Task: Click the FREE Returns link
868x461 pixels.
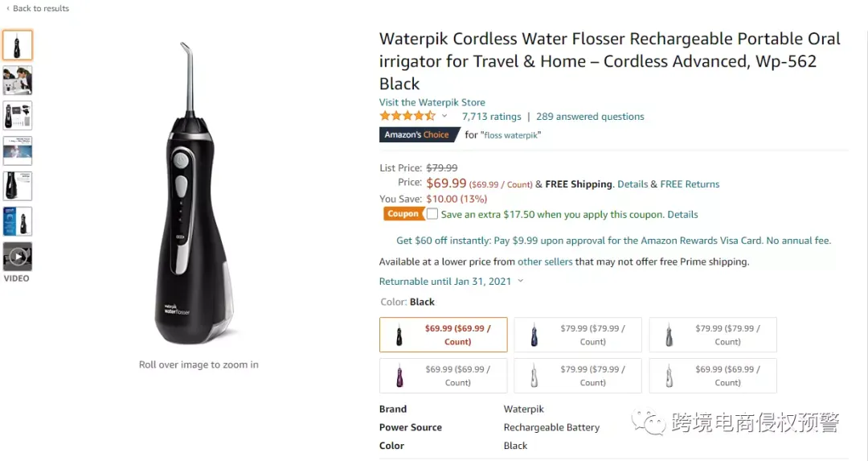Action: point(690,184)
